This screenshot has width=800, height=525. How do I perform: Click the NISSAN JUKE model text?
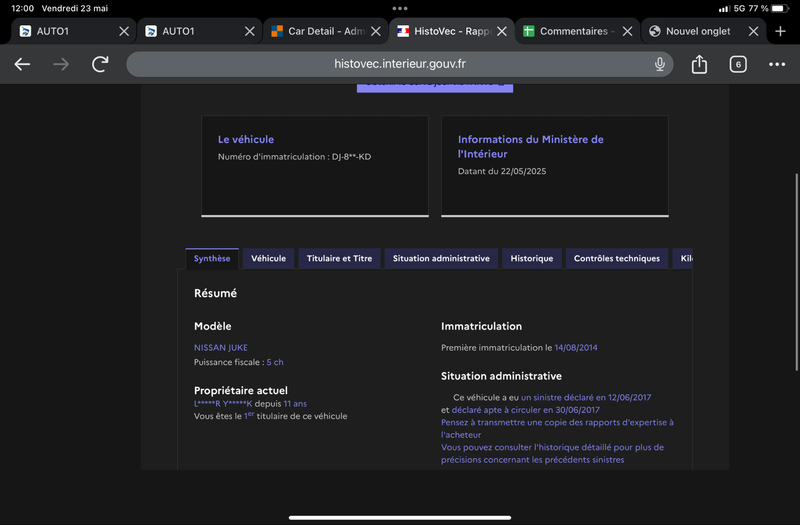(220, 347)
